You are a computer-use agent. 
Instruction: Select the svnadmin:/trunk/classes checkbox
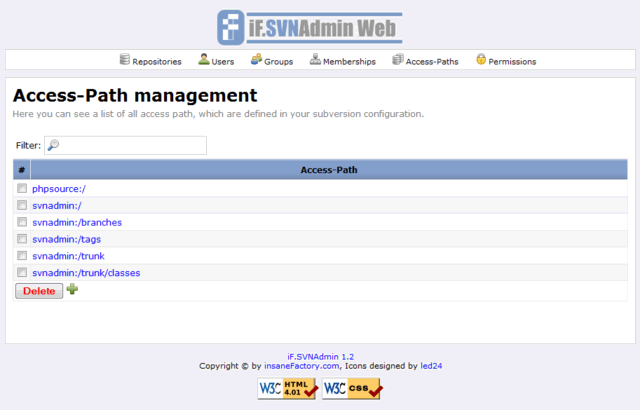click(22, 273)
